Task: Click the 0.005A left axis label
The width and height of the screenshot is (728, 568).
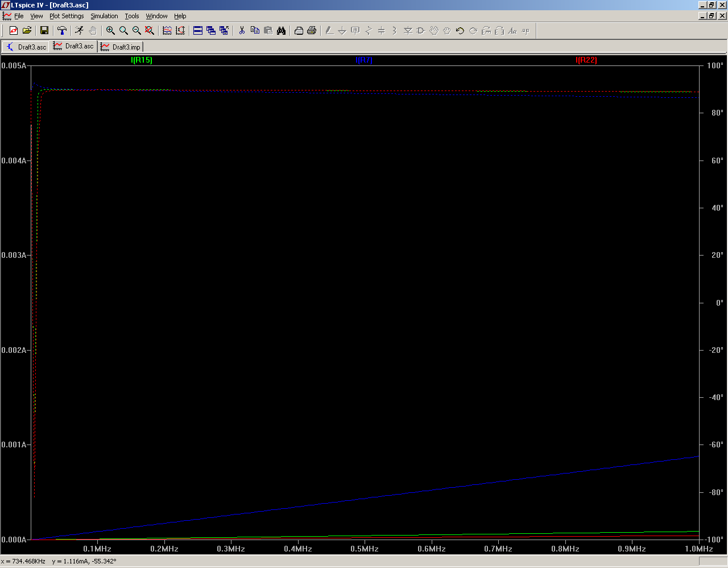Action: click(14, 65)
